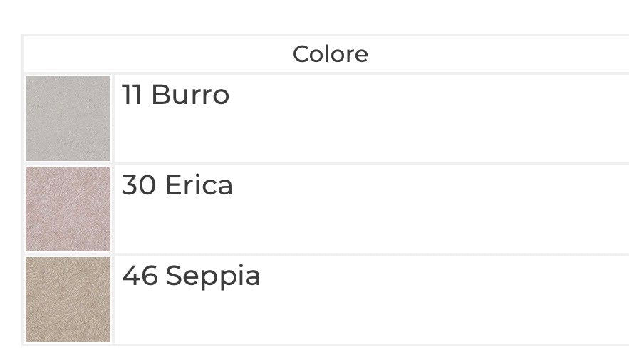The image size is (629, 364).
Task: Click the "30 Erica" color label
Action: tap(177, 185)
